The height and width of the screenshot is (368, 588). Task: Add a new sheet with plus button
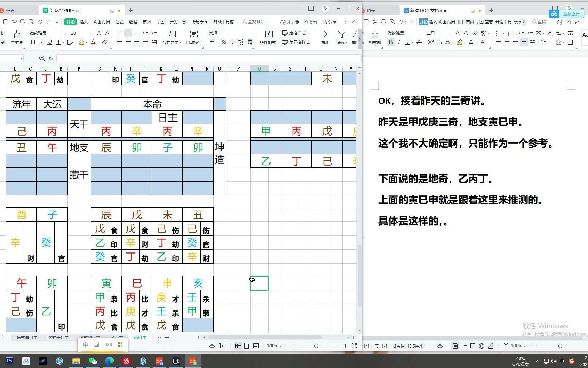point(167,337)
